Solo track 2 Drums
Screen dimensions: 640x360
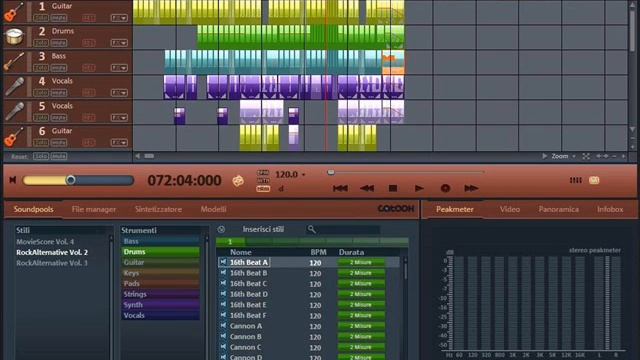point(40,43)
